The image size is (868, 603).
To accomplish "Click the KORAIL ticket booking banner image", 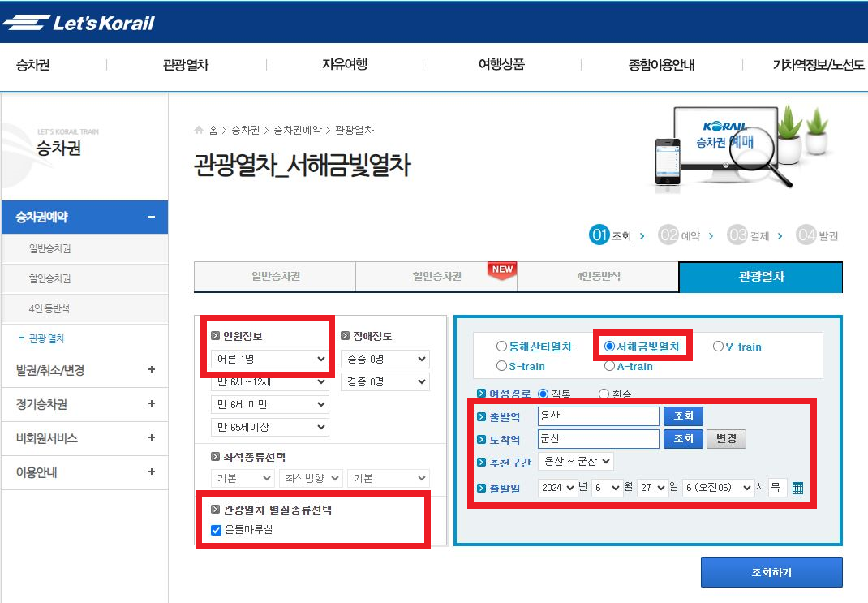I will coord(741,149).
